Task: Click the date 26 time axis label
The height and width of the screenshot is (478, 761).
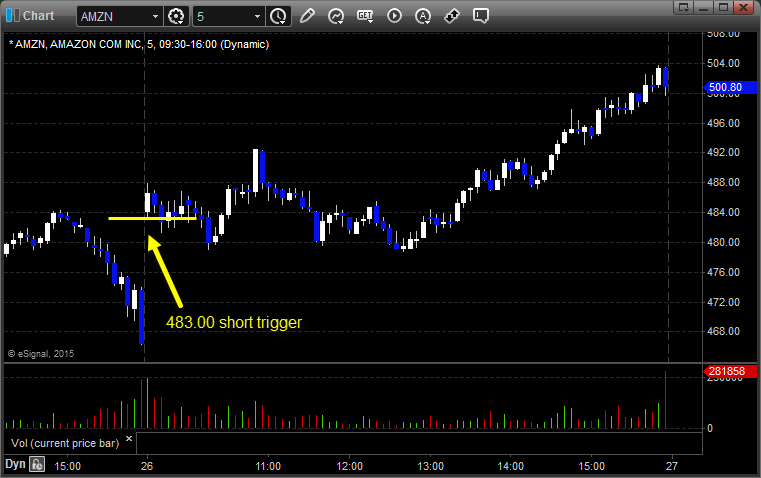Action: pos(147,466)
